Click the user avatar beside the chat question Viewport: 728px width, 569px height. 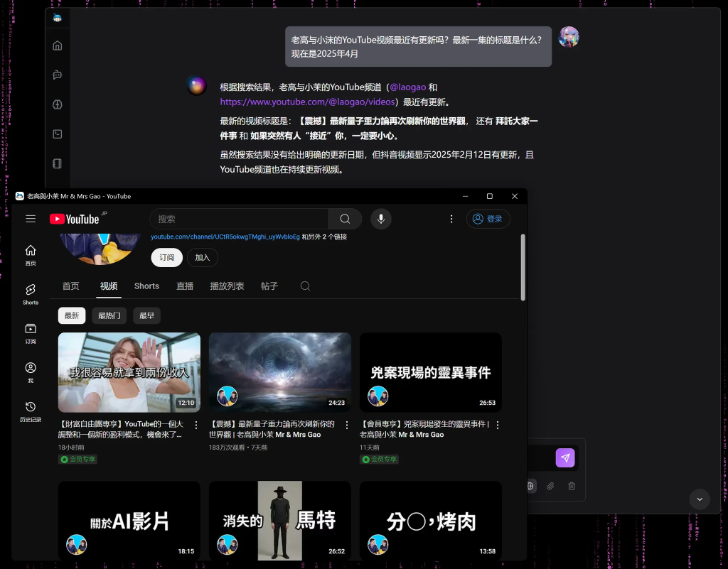point(569,37)
